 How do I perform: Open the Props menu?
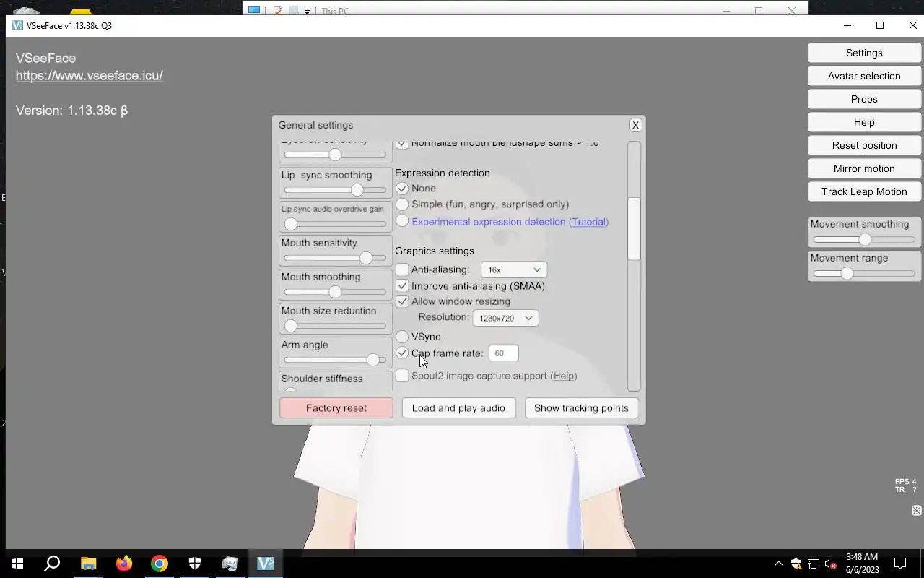click(864, 99)
